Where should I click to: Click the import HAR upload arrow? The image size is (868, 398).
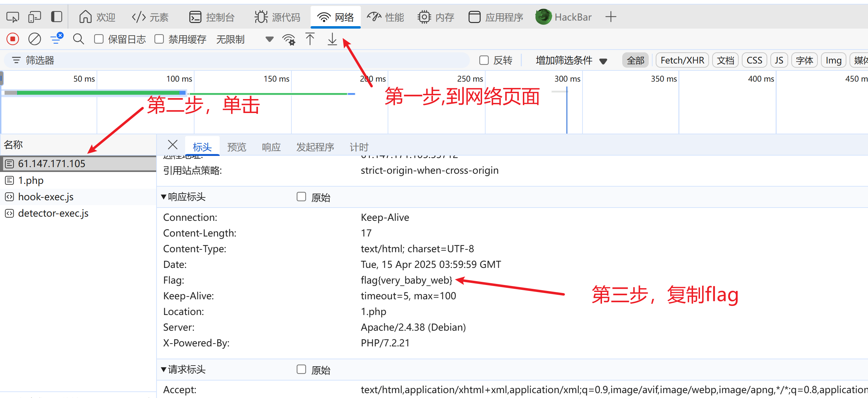[310, 39]
